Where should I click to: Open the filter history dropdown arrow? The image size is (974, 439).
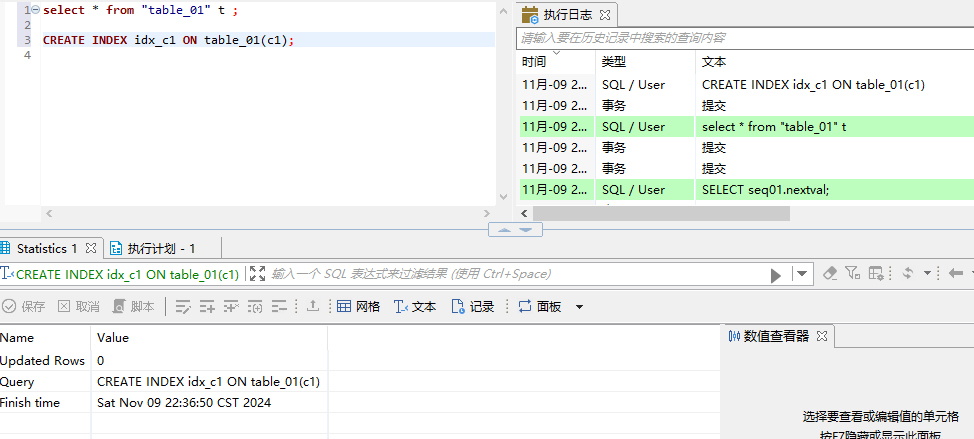click(802, 274)
